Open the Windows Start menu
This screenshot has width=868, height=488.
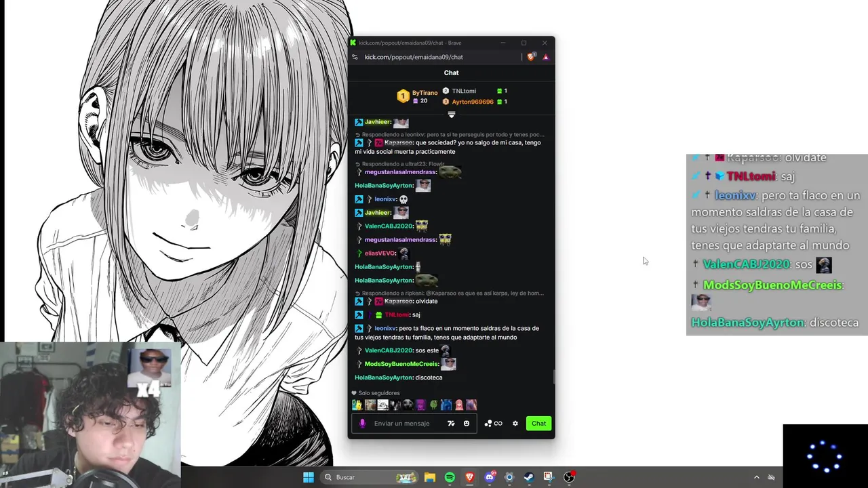(309, 477)
